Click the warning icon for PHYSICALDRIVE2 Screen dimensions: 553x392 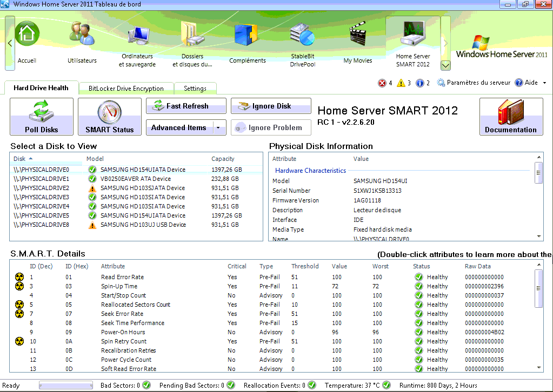click(92, 188)
